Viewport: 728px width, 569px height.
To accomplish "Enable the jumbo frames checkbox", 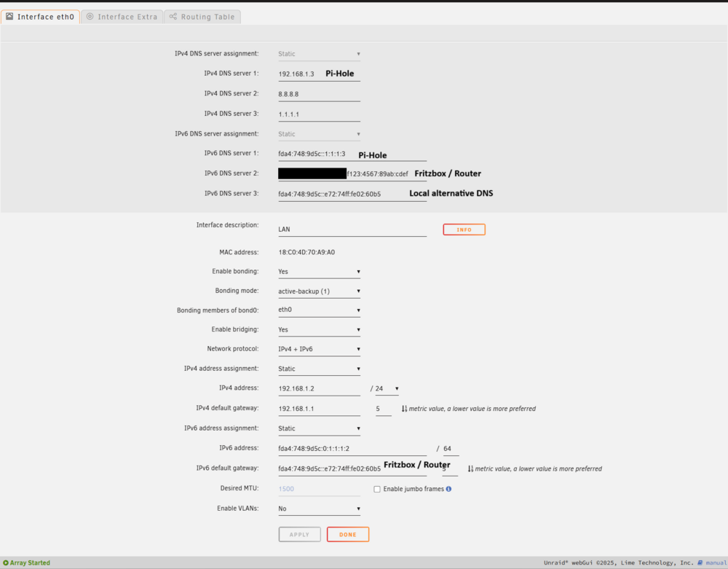I will click(x=377, y=489).
